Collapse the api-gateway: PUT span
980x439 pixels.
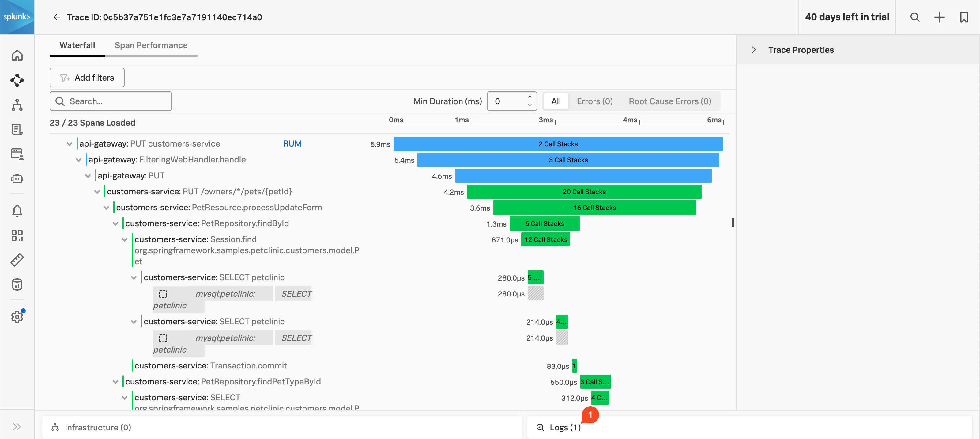click(x=88, y=176)
